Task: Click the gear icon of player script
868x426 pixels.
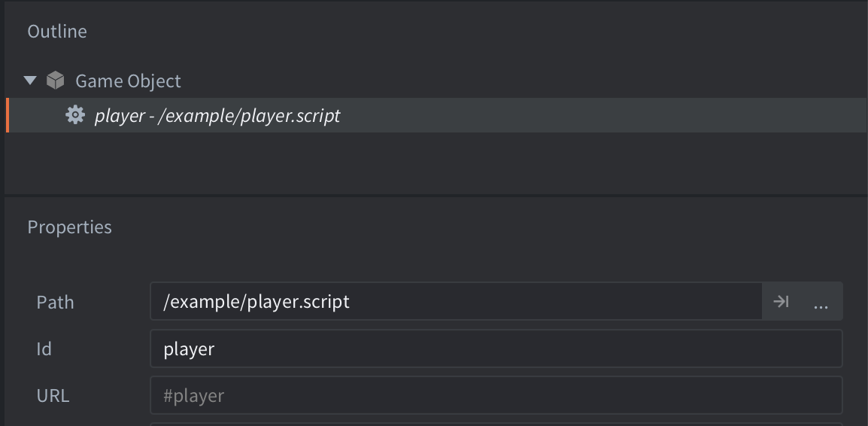Action: pyautogui.click(x=75, y=115)
